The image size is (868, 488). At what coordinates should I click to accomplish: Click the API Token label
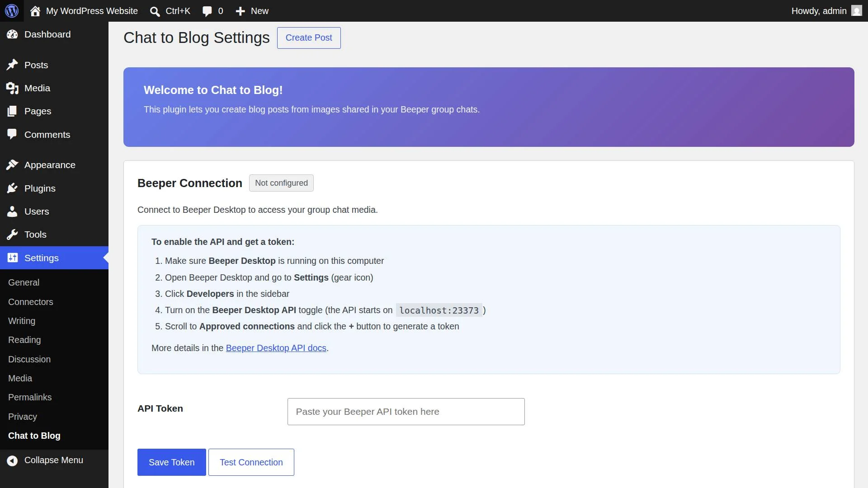pos(160,408)
